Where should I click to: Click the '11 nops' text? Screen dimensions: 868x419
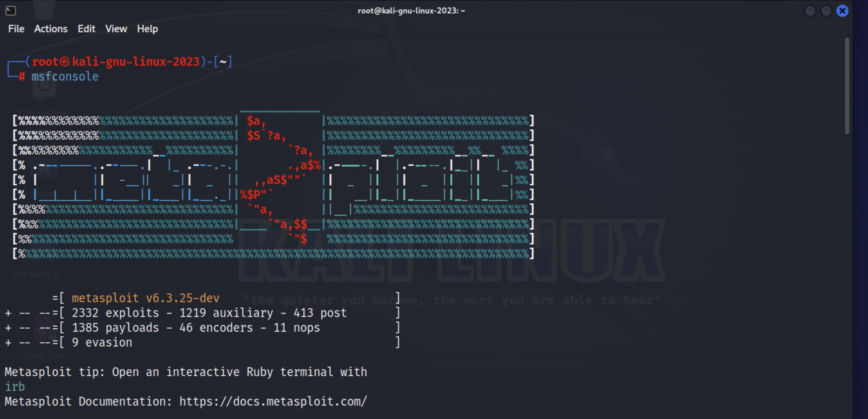[296, 328]
